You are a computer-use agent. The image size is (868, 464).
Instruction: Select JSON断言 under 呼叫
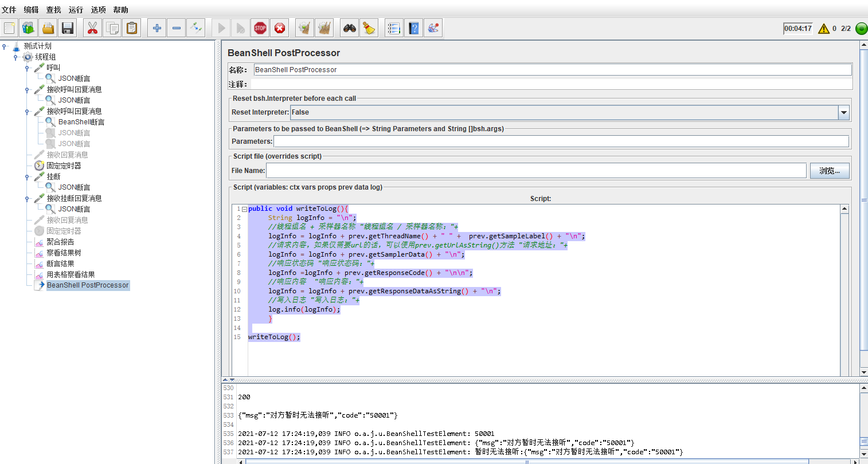pos(74,78)
